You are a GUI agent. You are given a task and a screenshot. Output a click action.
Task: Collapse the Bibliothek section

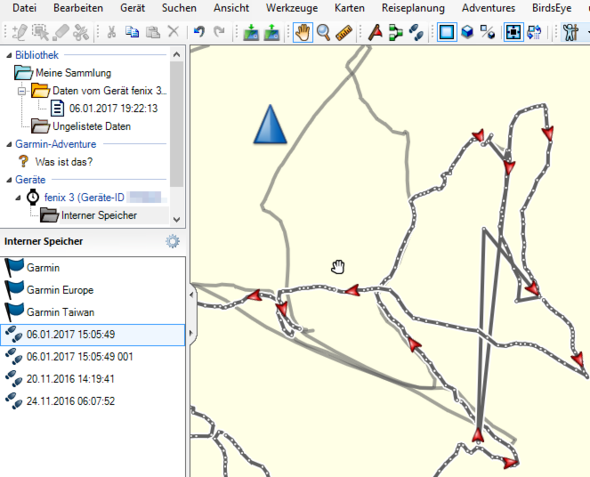click(x=9, y=56)
